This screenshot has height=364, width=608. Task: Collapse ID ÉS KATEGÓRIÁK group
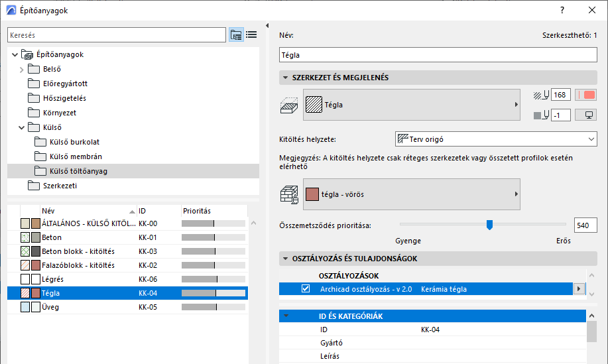pyautogui.click(x=286, y=316)
